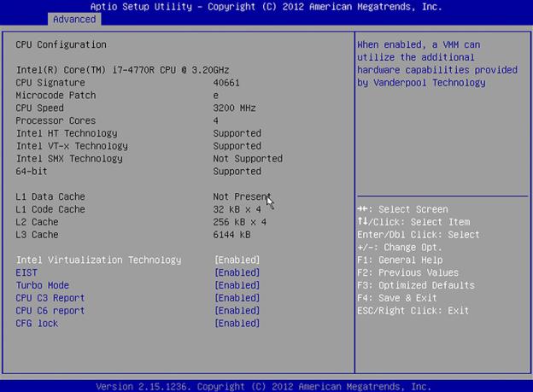533x392 pixels.
Task: Click the Intel VT-x Technology label
Action: (72, 146)
